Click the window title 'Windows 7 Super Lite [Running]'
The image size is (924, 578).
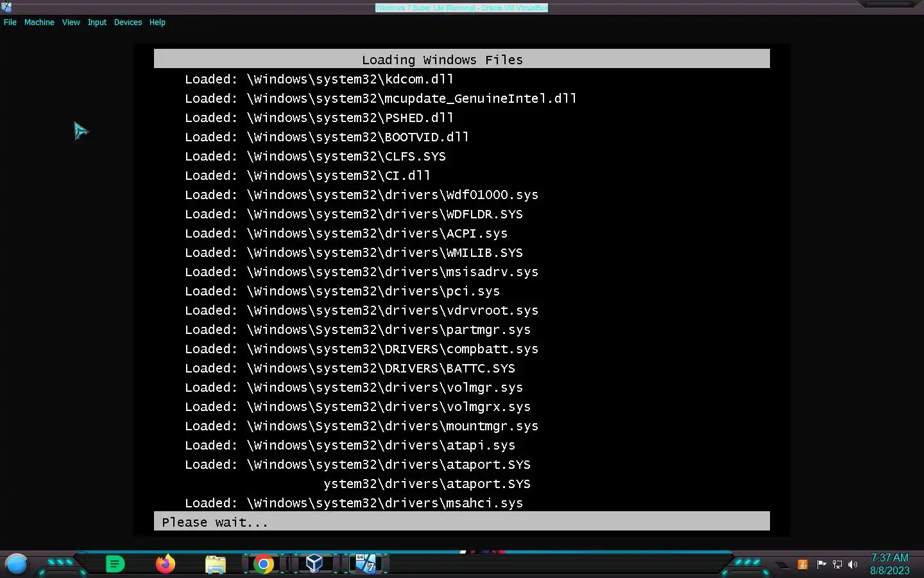(461, 8)
